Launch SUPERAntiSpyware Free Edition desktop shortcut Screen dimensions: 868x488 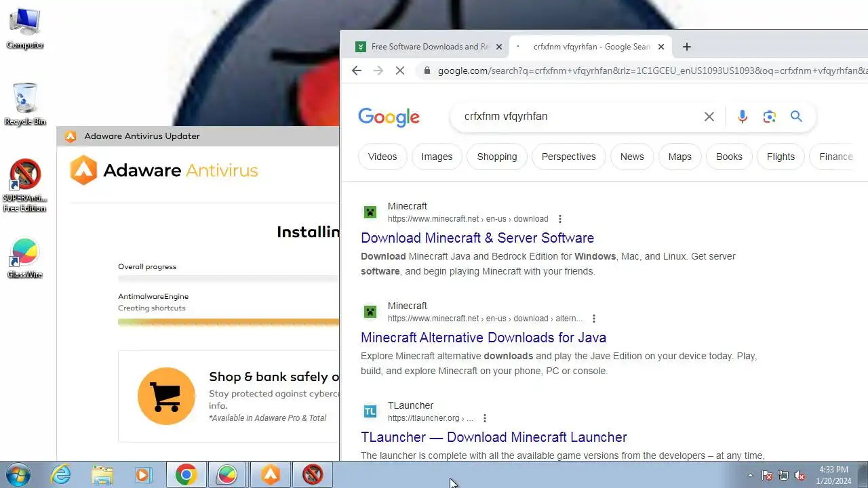25,186
